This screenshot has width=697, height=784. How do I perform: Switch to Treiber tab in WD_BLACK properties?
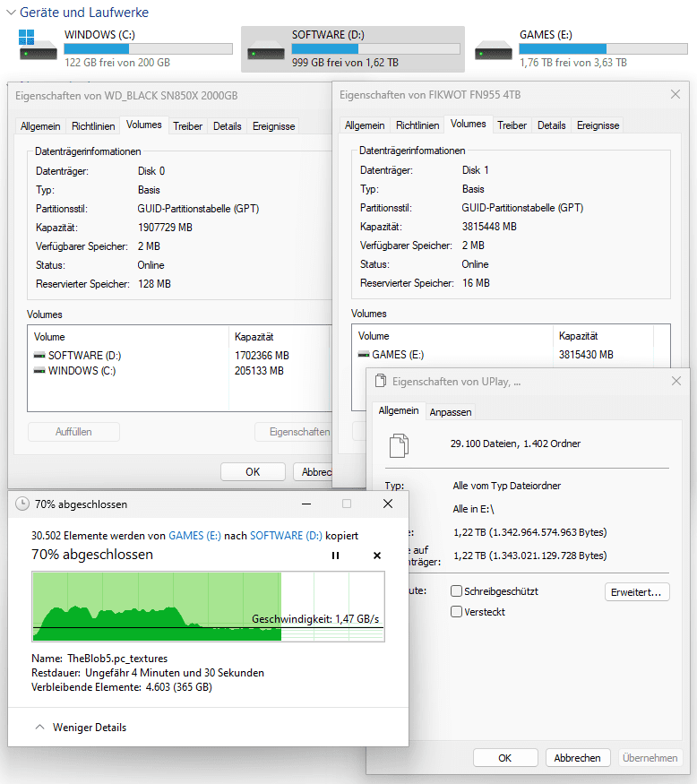tap(187, 126)
